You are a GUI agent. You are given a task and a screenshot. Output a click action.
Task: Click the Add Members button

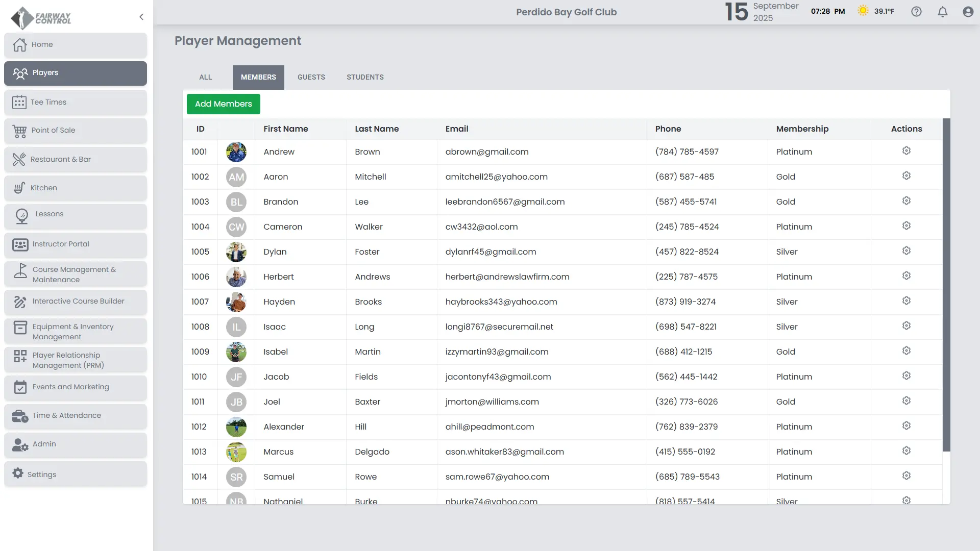(223, 104)
